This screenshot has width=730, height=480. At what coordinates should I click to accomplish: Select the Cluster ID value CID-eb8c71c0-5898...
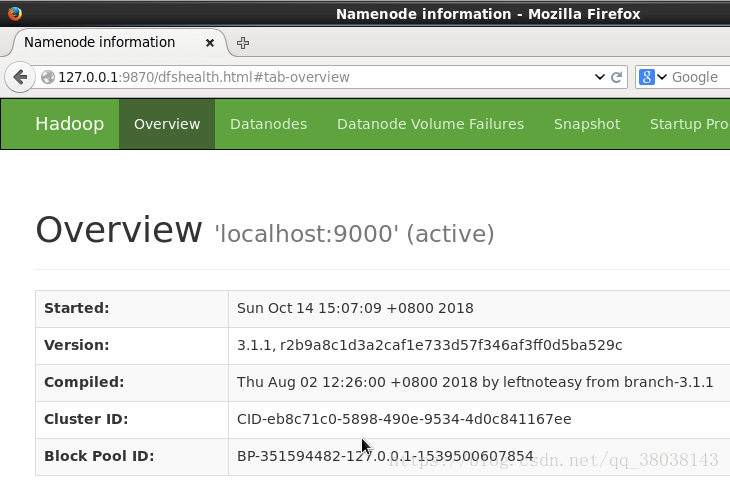404,419
